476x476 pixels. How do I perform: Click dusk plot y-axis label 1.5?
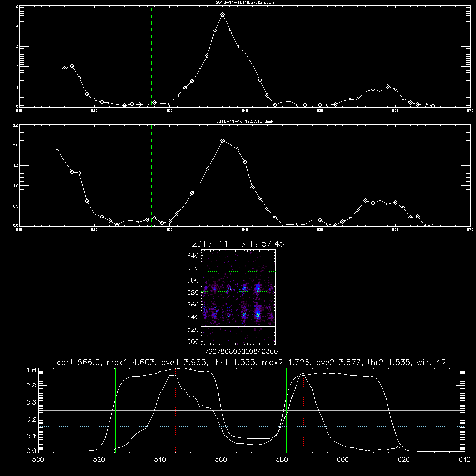pos(16,166)
